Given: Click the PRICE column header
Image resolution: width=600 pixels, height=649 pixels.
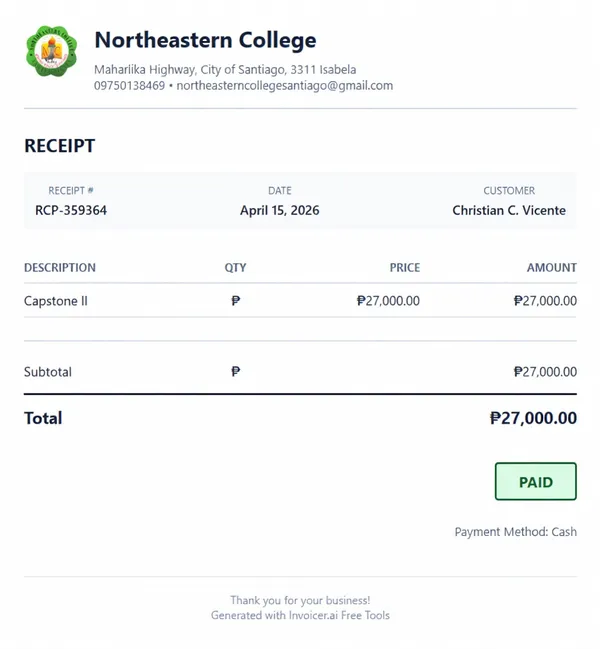Looking at the screenshot, I should point(404,268).
